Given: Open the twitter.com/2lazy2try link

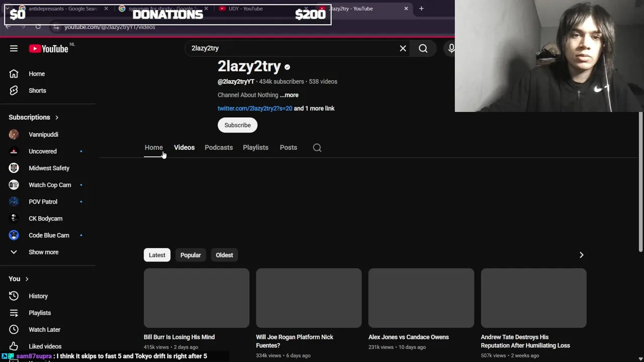Looking at the screenshot, I should (x=255, y=109).
